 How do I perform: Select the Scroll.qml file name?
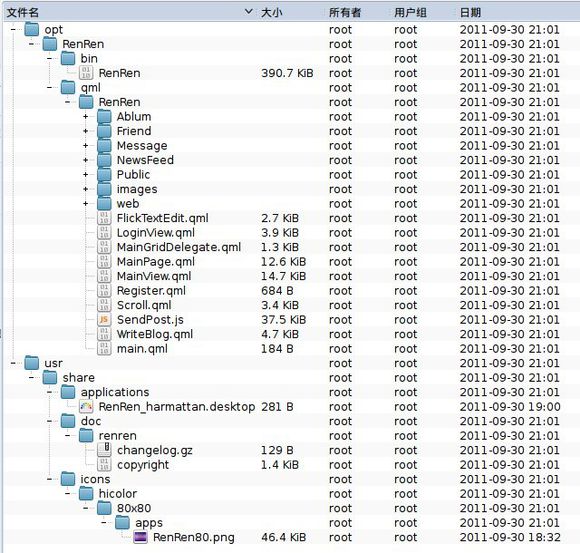(144, 305)
